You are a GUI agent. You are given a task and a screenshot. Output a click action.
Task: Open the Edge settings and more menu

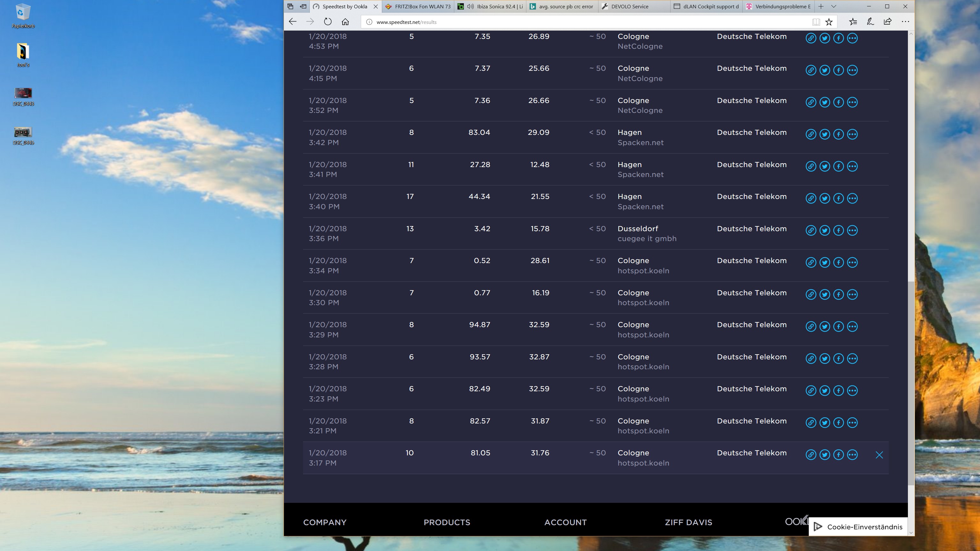[905, 22]
